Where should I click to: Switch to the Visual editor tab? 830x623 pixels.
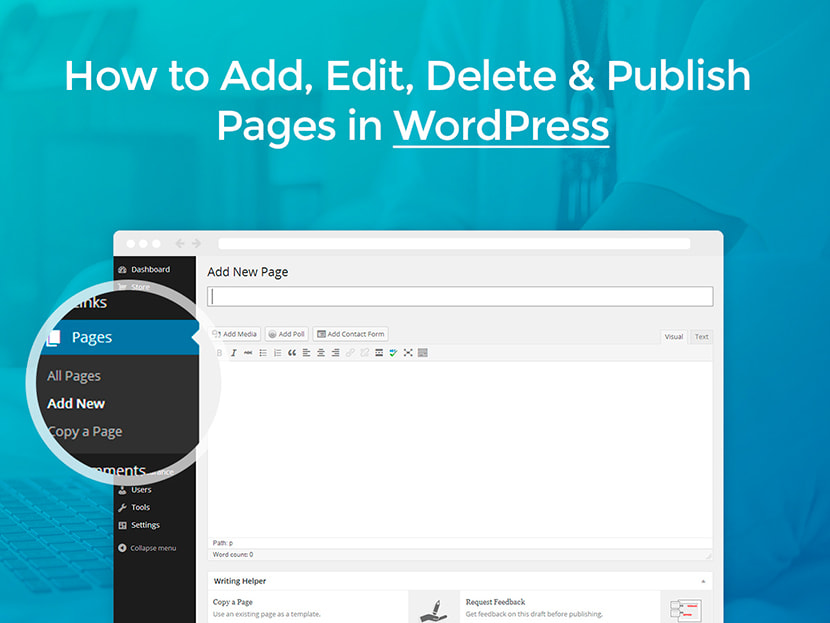[674, 337]
